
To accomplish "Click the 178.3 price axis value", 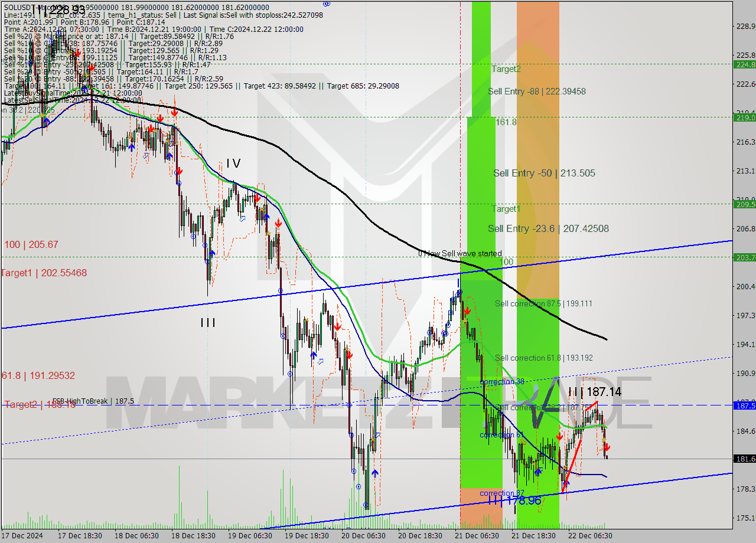I will pos(745,489).
